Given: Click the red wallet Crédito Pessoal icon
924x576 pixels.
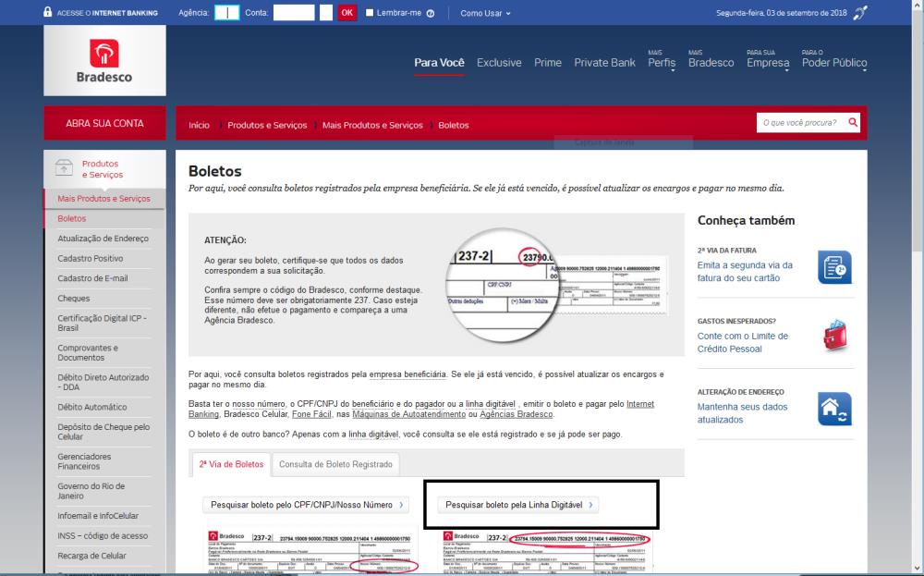Looking at the screenshot, I should [833, 335].
